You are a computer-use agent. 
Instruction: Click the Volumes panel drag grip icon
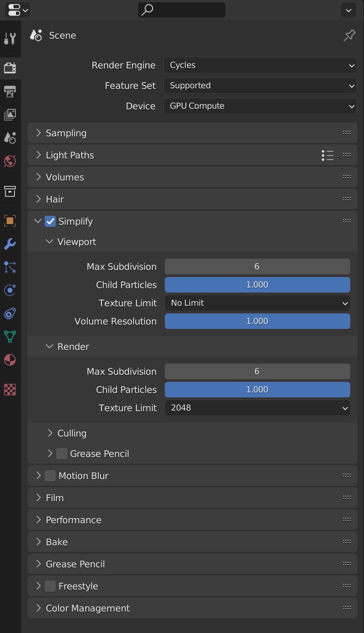tap(347, 177)
